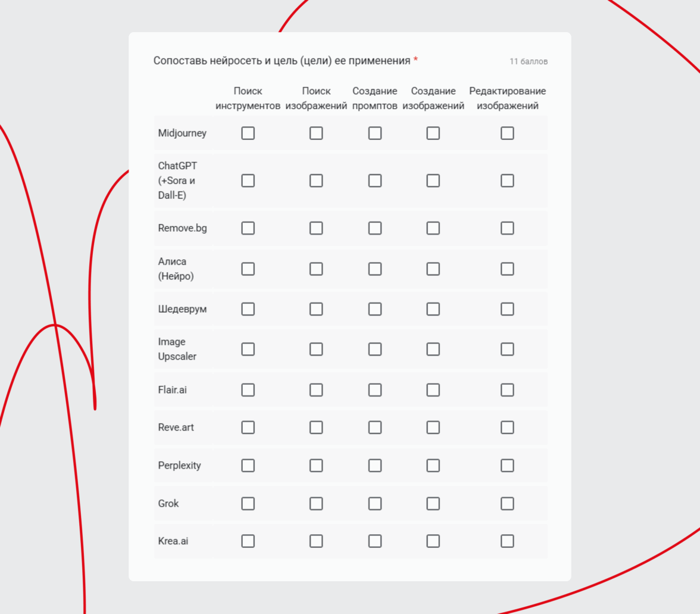This screenshot has width=700, height=614.
Task: Check Алиса (Нейро) under Создание промптов
Action: pyautogui.click(x=374, y=269)
